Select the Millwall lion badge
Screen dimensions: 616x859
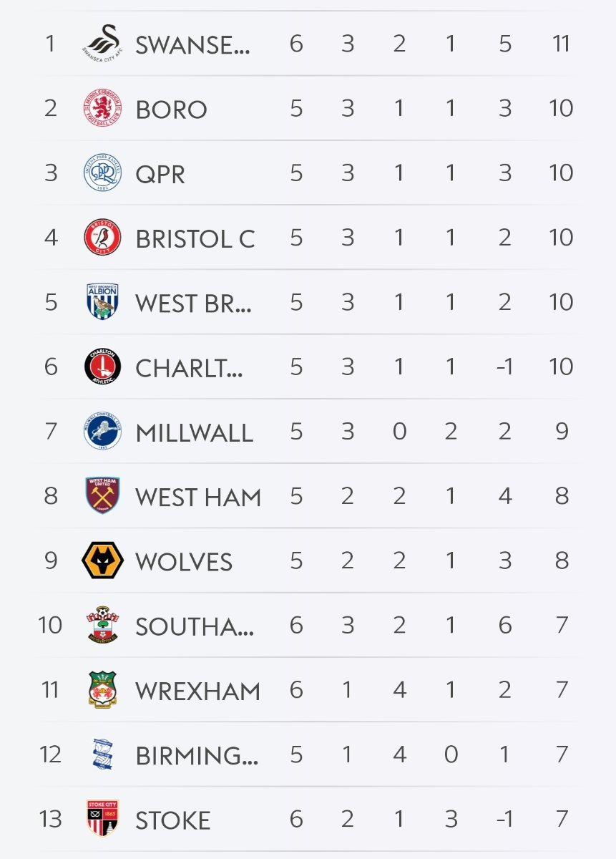click(x=102, y=432)
